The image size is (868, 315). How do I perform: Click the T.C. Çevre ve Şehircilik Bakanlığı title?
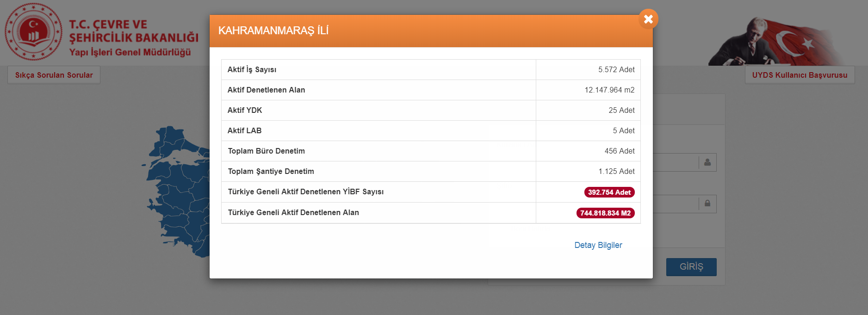click(x=133, y=31)
